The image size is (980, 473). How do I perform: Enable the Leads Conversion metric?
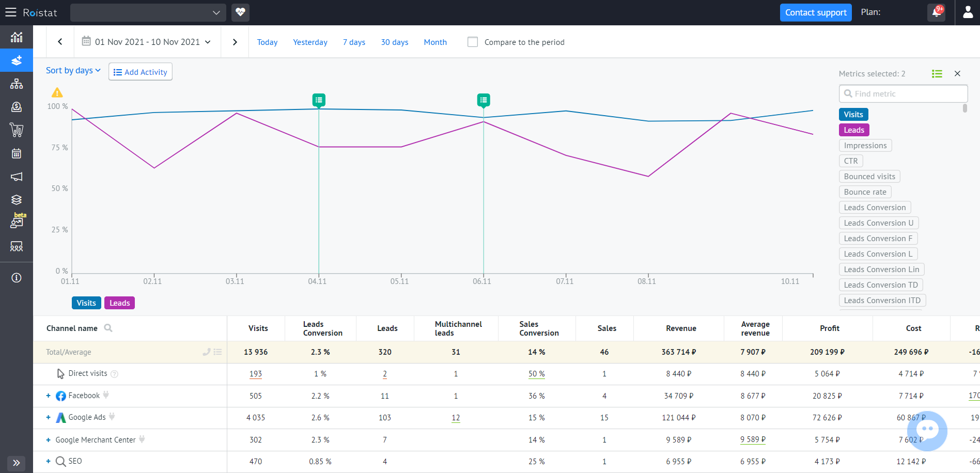click(x=875, y=208)
